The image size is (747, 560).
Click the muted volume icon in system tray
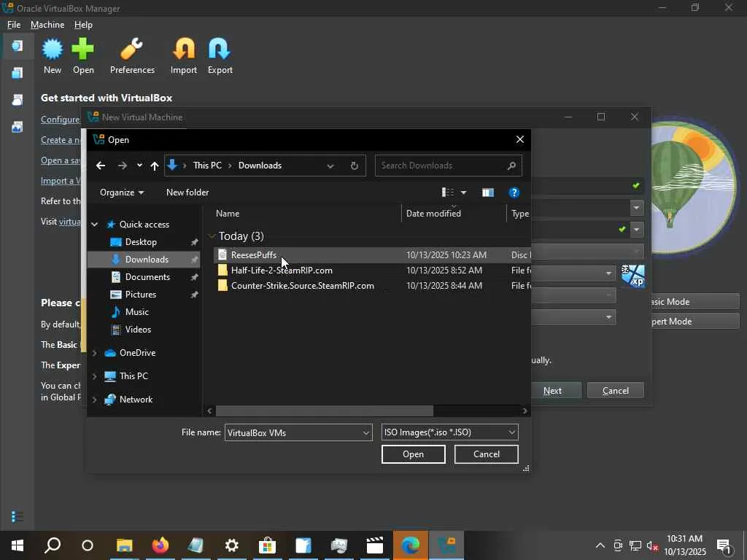pos(653,545)
